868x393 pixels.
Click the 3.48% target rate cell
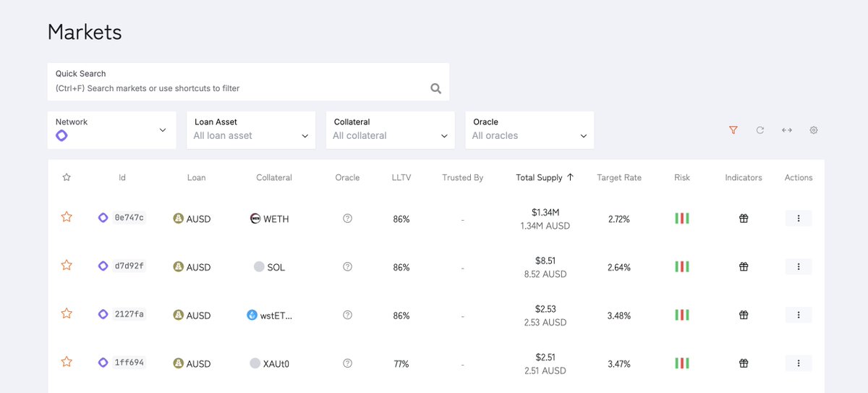point(619,316)
